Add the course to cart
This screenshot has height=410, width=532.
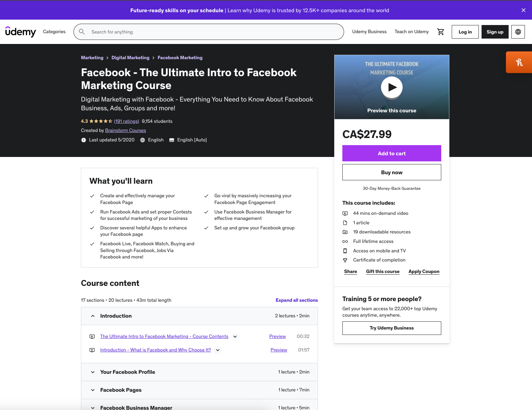coord(391,153)
